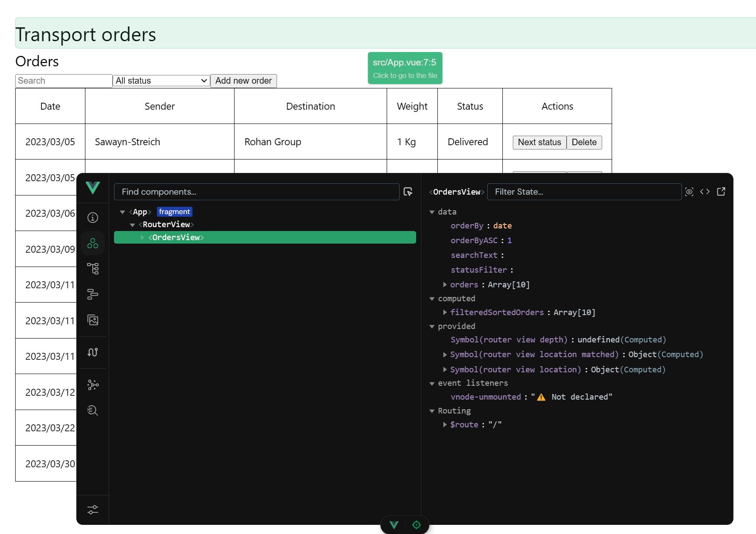Activate the select-component-in-page picker icon
756x534 pixels.
point(408,192)
